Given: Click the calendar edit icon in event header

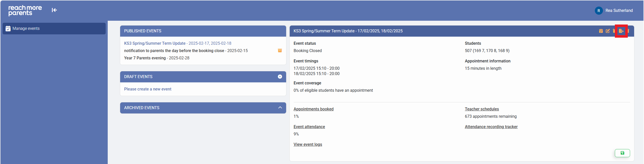Looking at the screenshot, I should (x=601, y=31).
